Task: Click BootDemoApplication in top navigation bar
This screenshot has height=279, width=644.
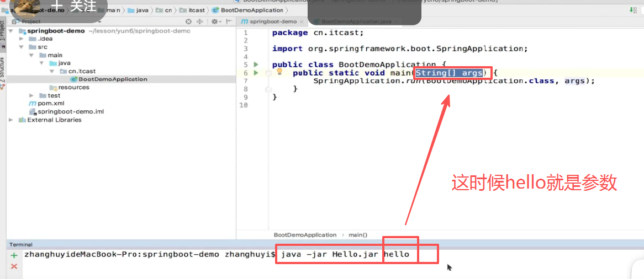Action: pos(247,10)
